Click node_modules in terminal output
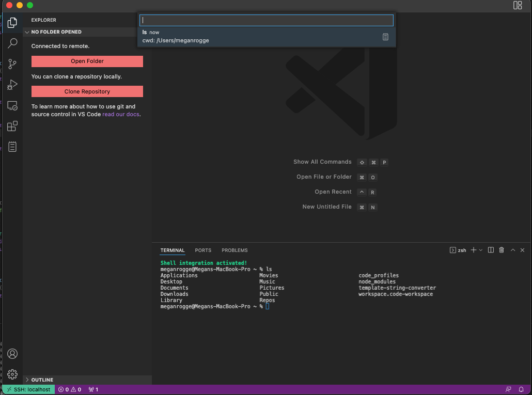 click(377, 282)
